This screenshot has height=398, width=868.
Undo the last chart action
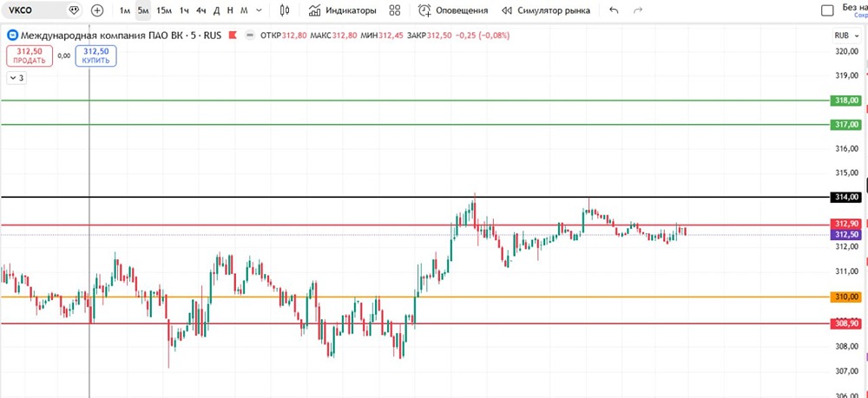click(614, 10)
